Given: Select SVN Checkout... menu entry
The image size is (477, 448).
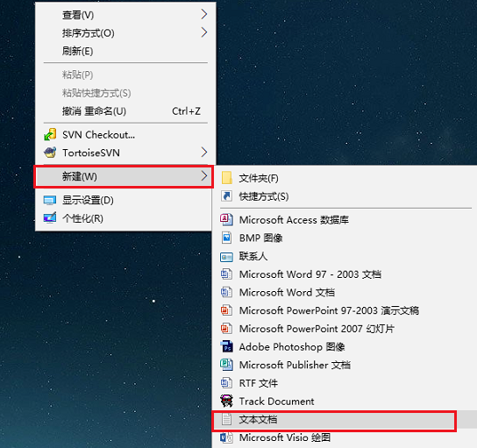Looking at the screenshot, I should click(x=125, y=135).
